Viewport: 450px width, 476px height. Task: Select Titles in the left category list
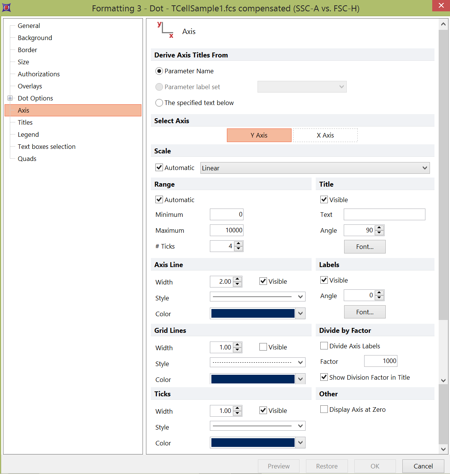25,122
